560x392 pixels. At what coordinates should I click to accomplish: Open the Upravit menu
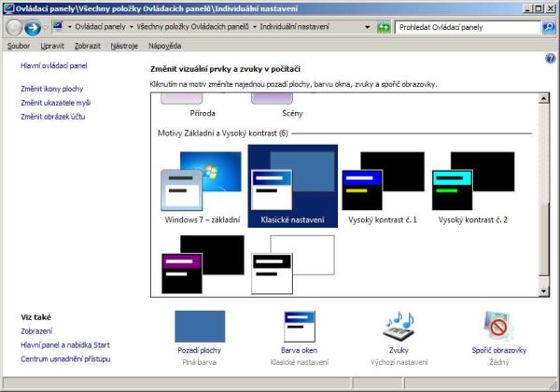coord(52,46)
